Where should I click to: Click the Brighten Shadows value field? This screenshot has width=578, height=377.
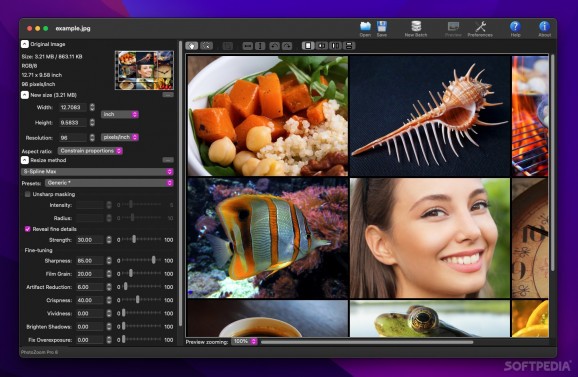pos(90,327)
